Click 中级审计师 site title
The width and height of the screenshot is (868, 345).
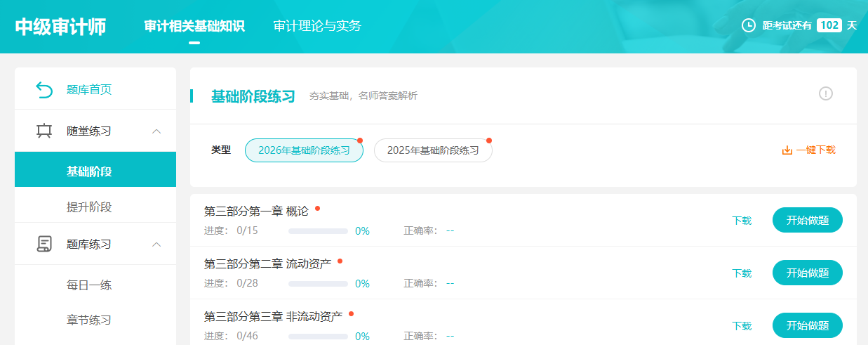coord(60,27)
